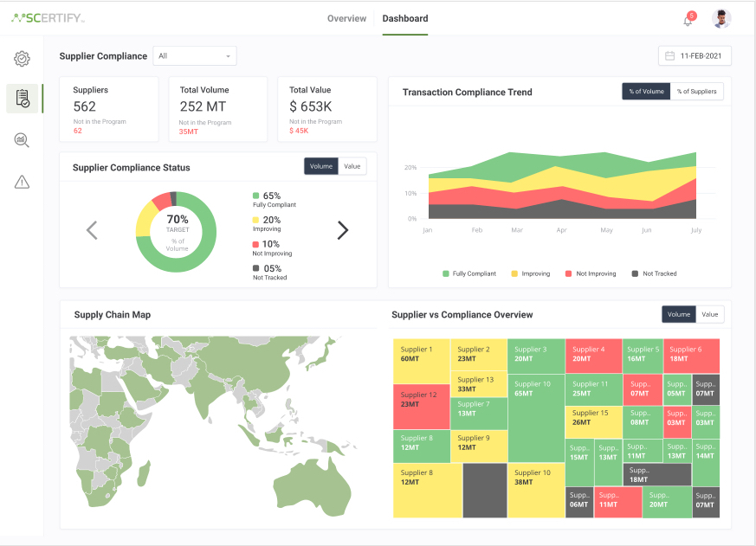This screenshot has height=546, width=756.
Task: Click the yellow 20% Improving swatch
Action: click(x=256, y=220)
